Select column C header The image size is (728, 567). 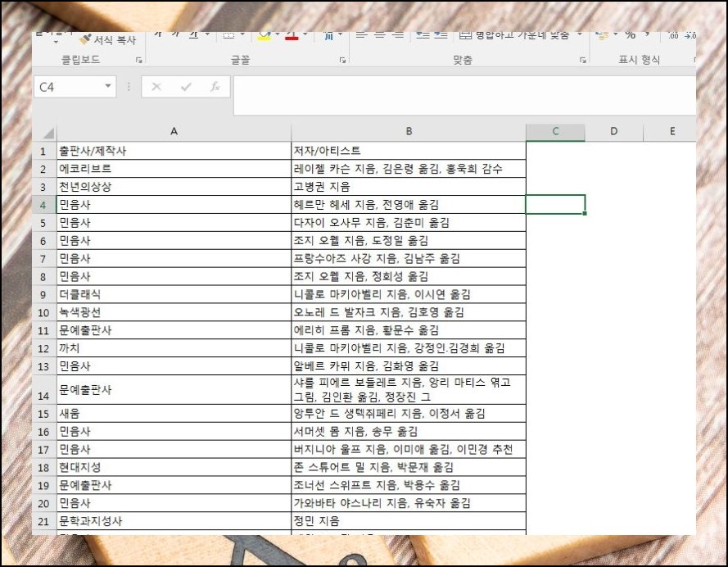[x=555, y=132]
